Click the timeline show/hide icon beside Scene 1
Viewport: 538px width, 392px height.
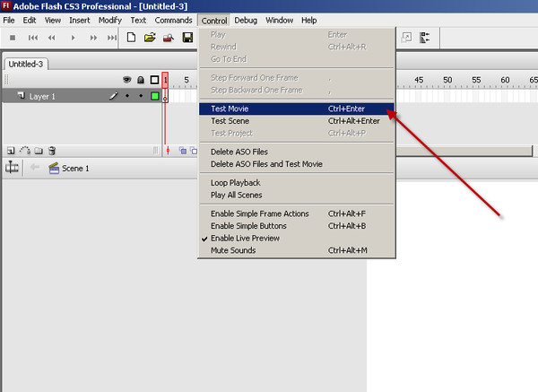12,168
